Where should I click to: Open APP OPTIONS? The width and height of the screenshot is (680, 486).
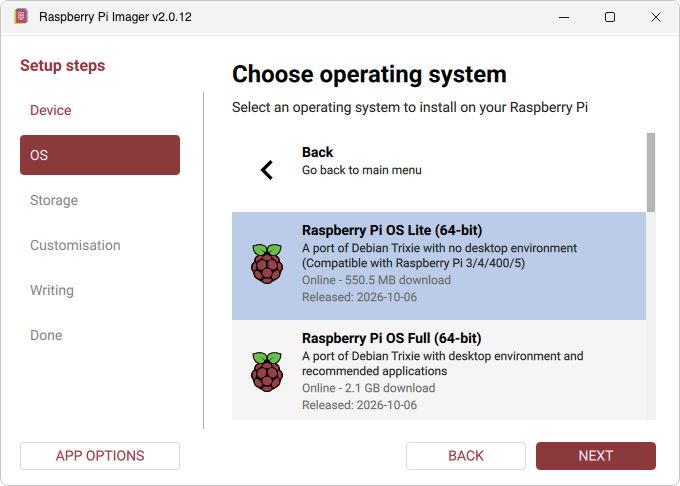100,456
